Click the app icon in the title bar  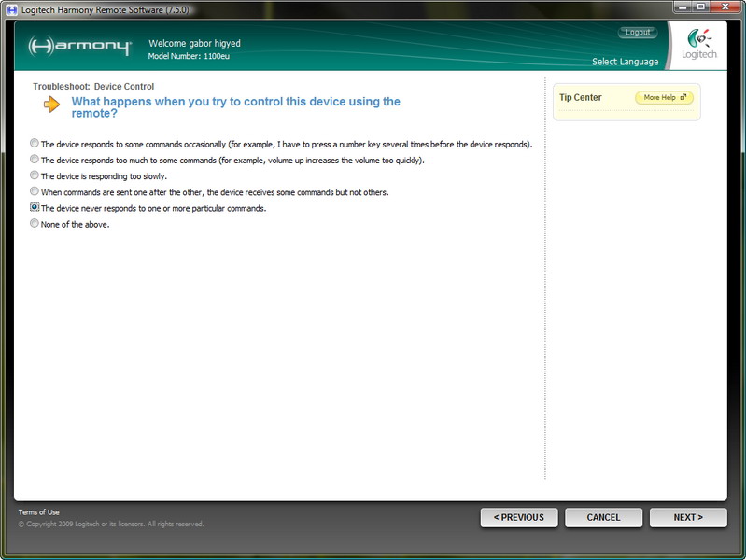12,8
